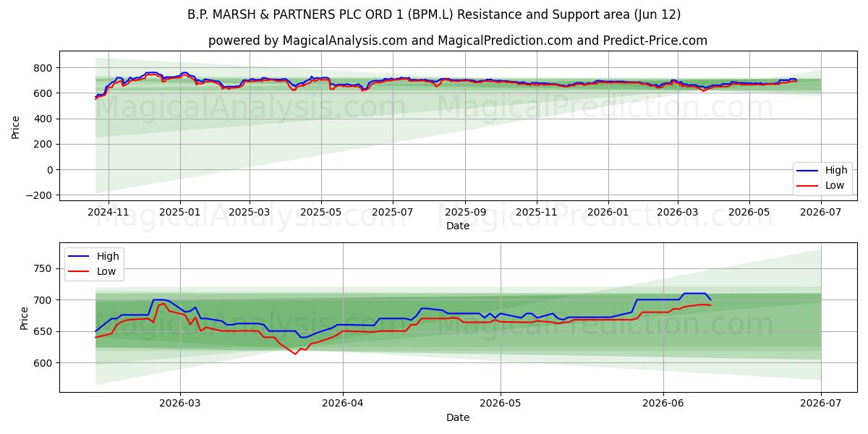Click the '2025-09' tick label
The width and height of the screenshot is (868, 434).
465,212
